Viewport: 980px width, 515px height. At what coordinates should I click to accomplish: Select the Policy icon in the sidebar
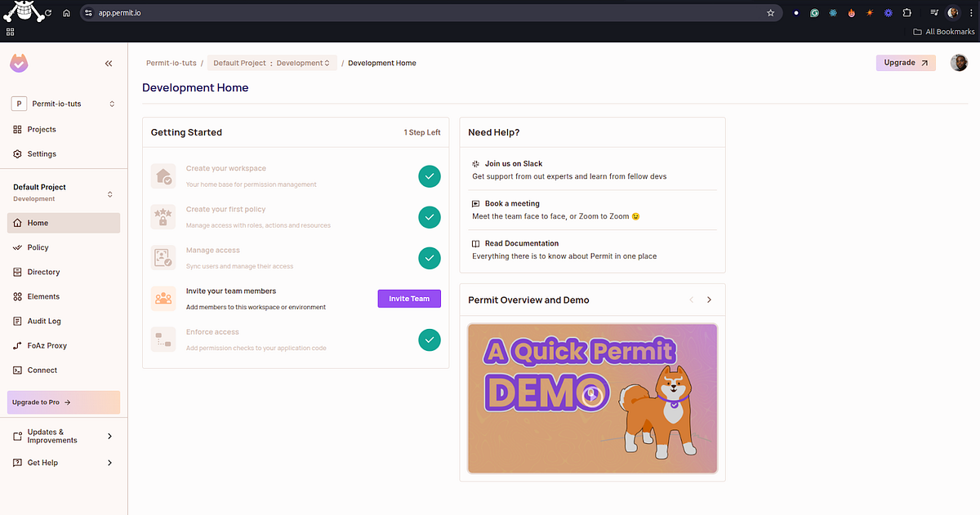17,247
